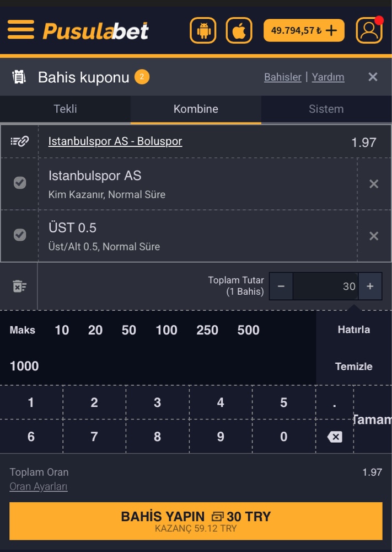Screen dimensions: 392x552
Task: Uncheck the Istanbulspor AS bet checkbox
Action: [20, 183]
